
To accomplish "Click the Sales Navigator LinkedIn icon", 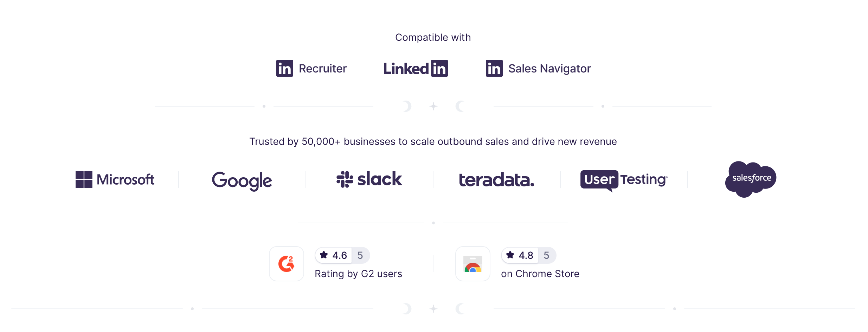I will [x=494, y=68].
